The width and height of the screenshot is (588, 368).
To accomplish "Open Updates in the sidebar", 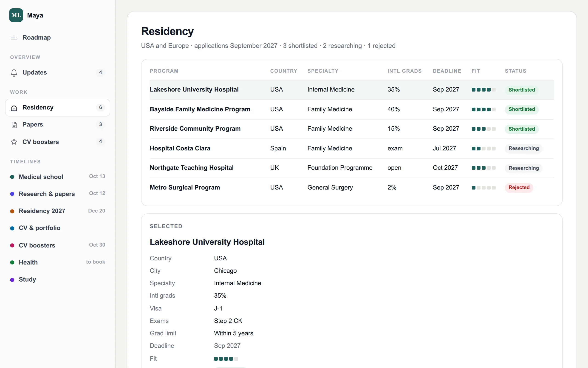I will (x=58, y=72).
